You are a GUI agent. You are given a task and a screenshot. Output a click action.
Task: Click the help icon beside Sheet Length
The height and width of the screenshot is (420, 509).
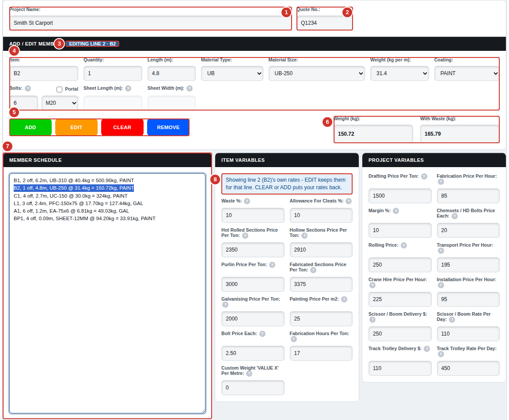click(128, 88)
